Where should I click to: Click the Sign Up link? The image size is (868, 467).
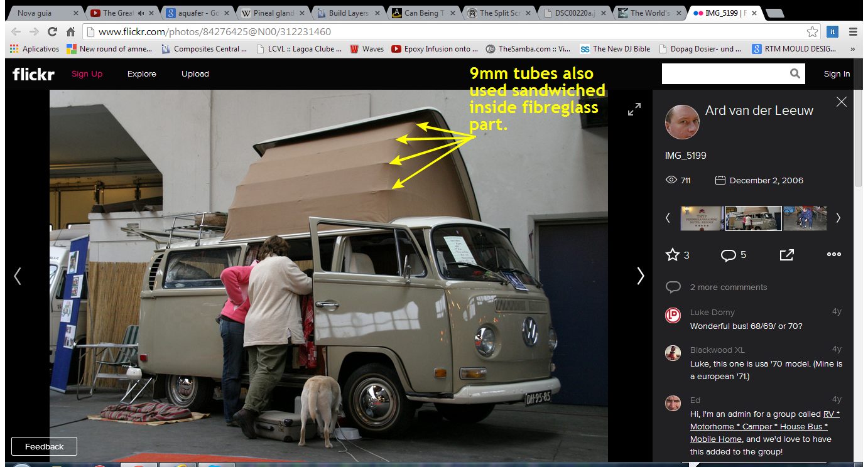click(x=87, y=74)
